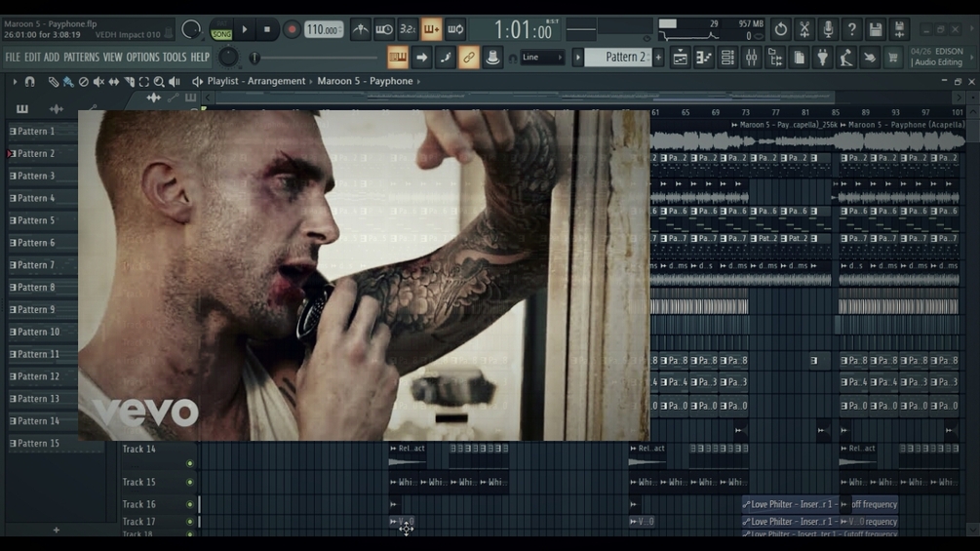Save the project with floppy icon
980x551 pixels.
click(x=876, y=29)
